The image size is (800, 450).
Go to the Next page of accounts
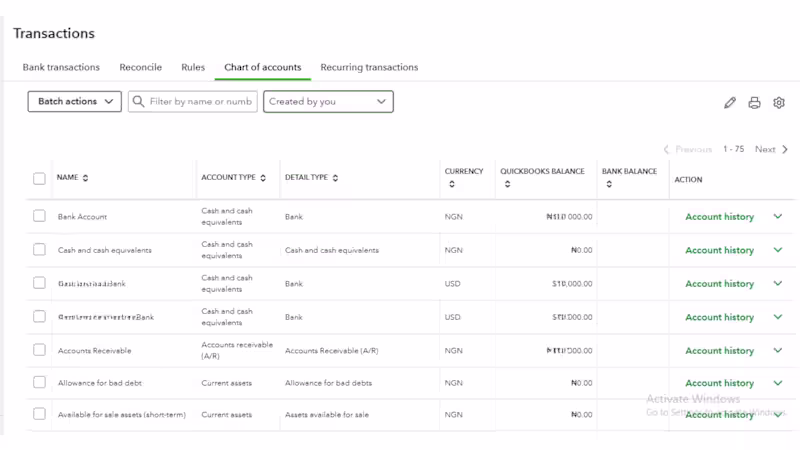tap(771, 149)
